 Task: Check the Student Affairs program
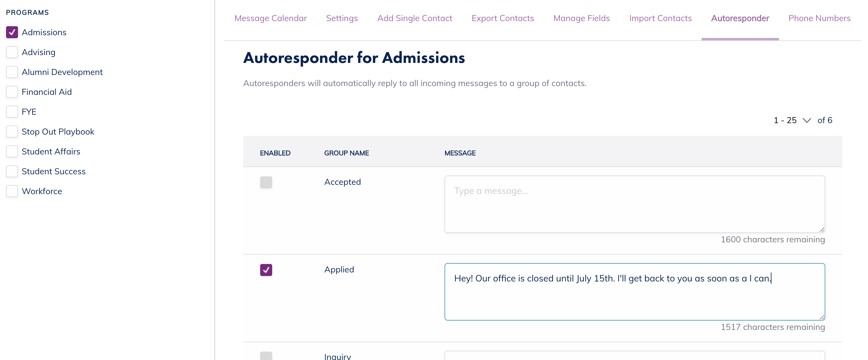pyautogui.click(x=12, y=152)
